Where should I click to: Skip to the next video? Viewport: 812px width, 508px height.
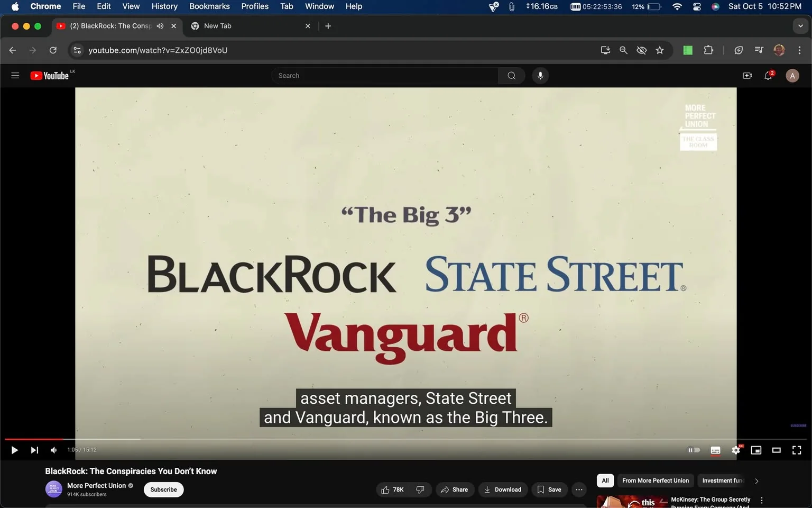click(34, 450)
